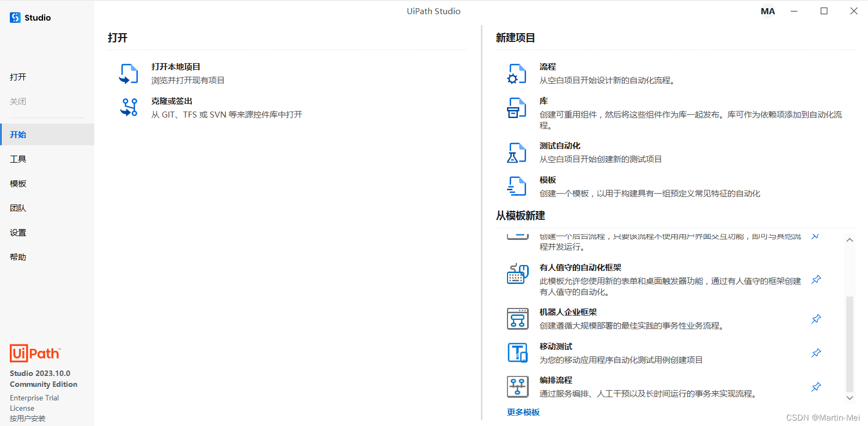Click 克隆或签出 title

[172, 101]
